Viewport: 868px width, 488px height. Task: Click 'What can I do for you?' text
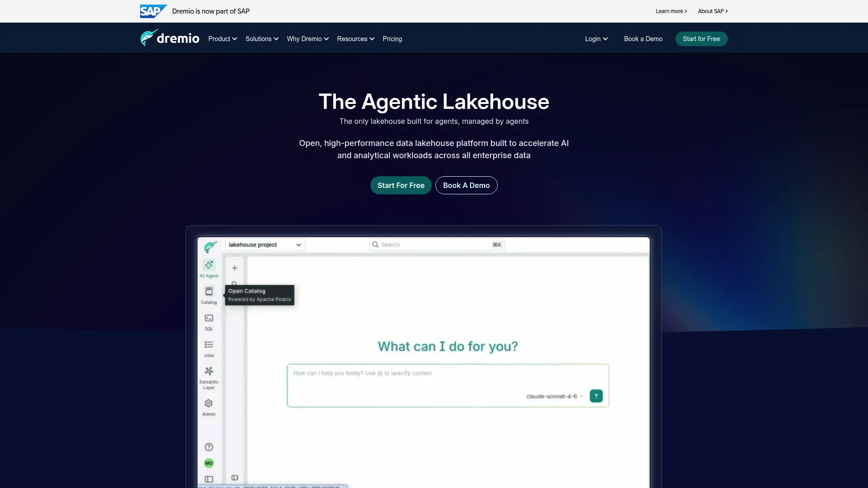pyautogui.click(x=448, y=347)
